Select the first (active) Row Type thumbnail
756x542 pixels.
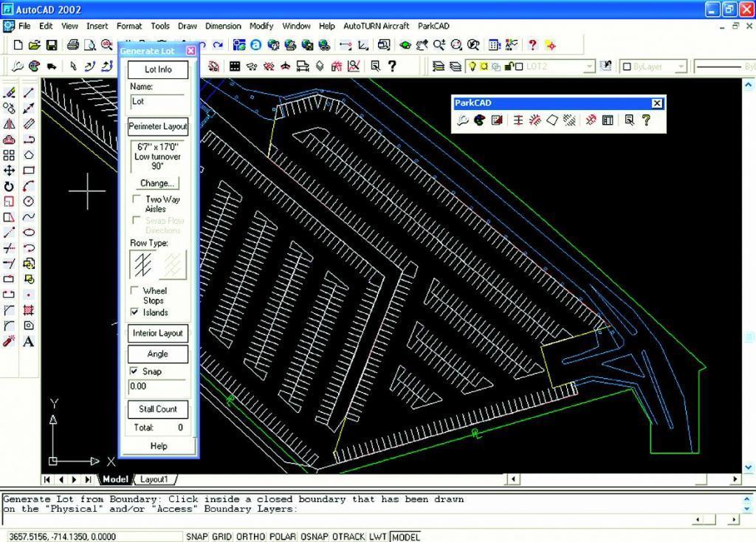point(143,264)
